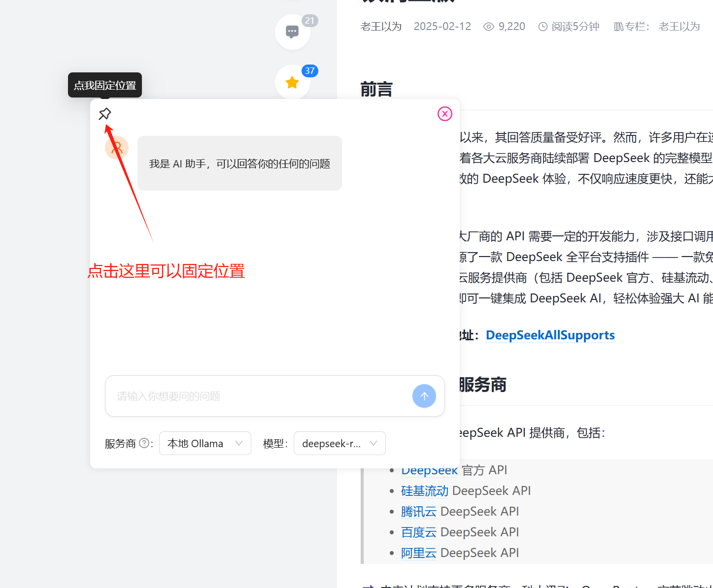Click the column book icon

tap(619, 27)
